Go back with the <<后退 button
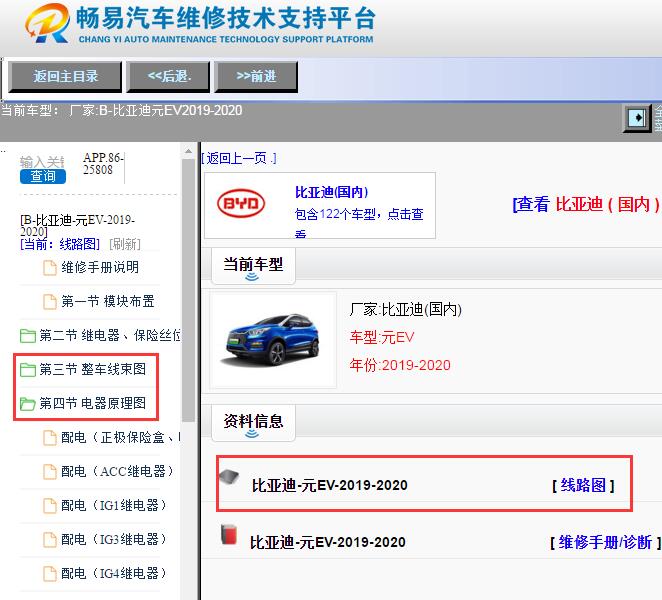This screenshot has height=600, width=662. click(x=168, y=76)
